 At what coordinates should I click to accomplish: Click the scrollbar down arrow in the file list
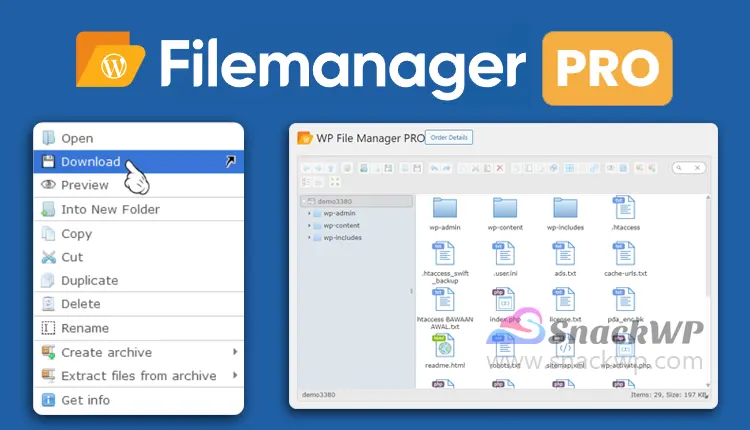[708, 385]
